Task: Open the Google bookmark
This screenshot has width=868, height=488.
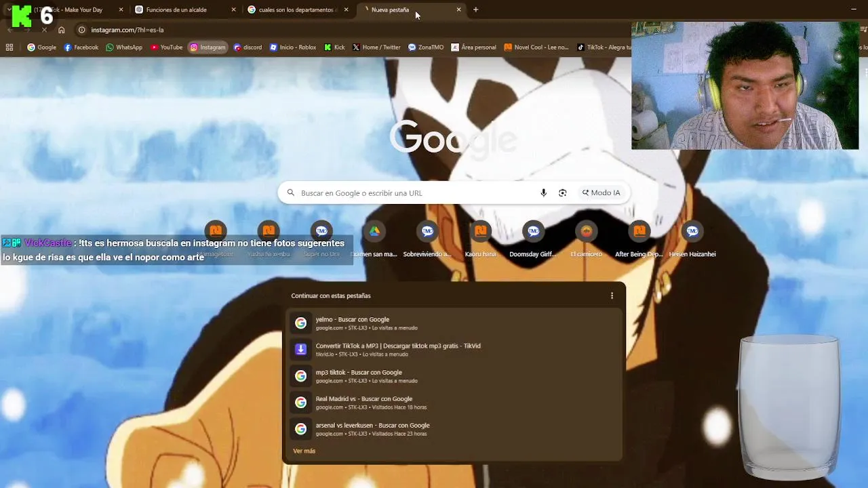Action: 41,47
